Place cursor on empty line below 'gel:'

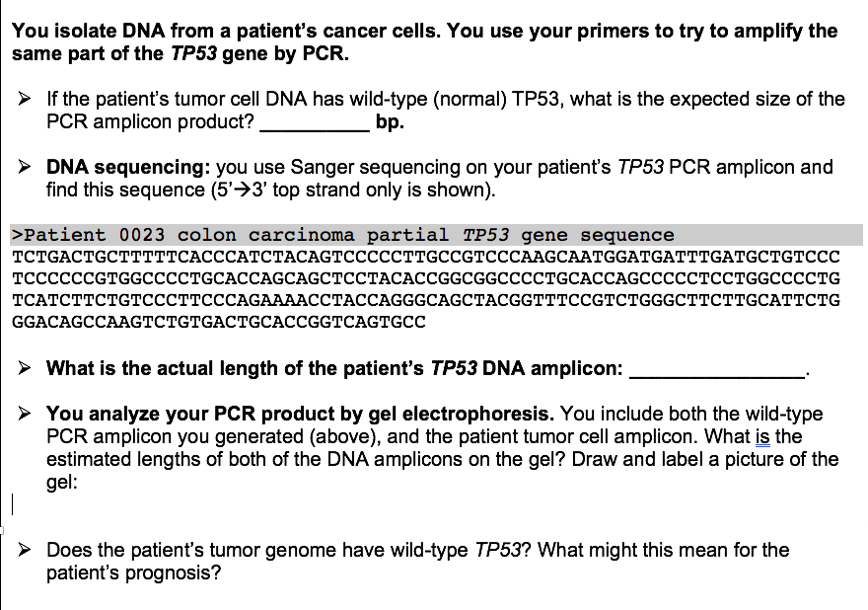[x=13, y=504]
